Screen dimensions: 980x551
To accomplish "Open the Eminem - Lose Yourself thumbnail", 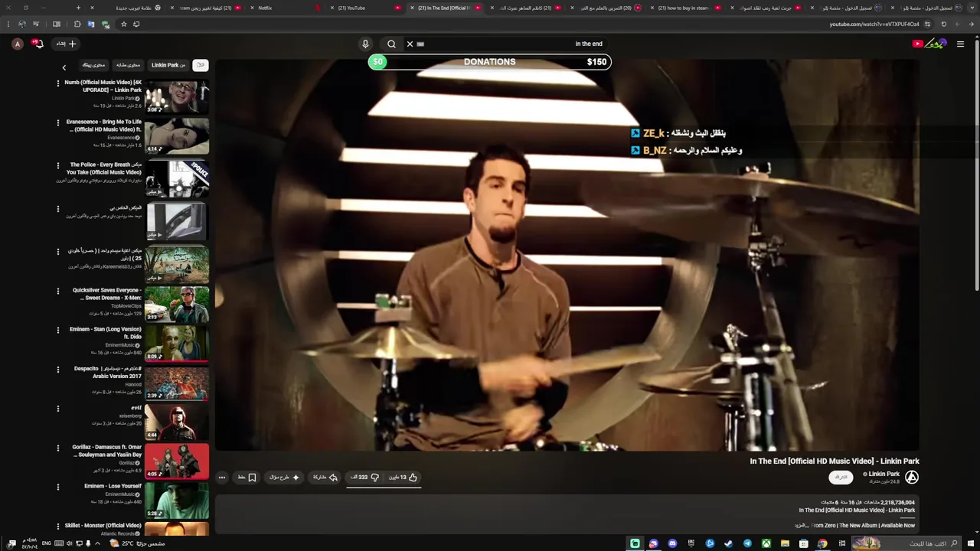I will tap(177, 500).
